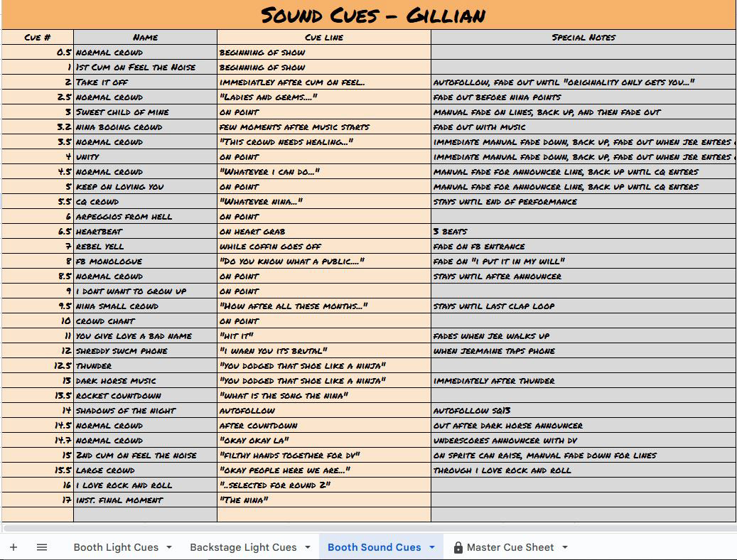Switch to the Booth Light Cues tab

coord(116,547)
